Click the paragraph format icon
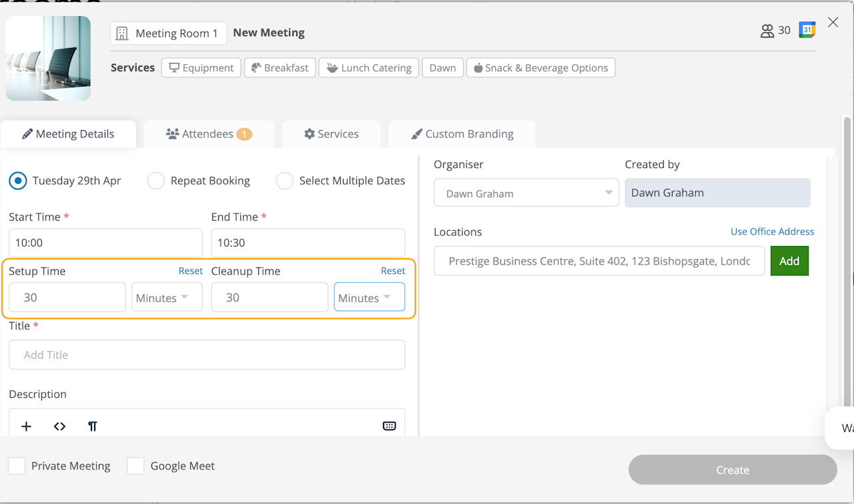854x504 pixels. pos(93,427)
